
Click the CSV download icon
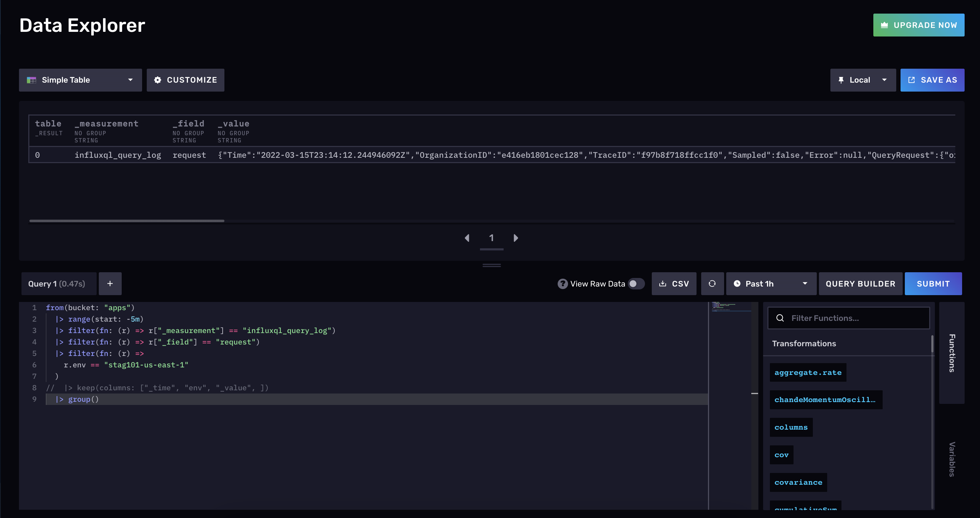point(664,284)
